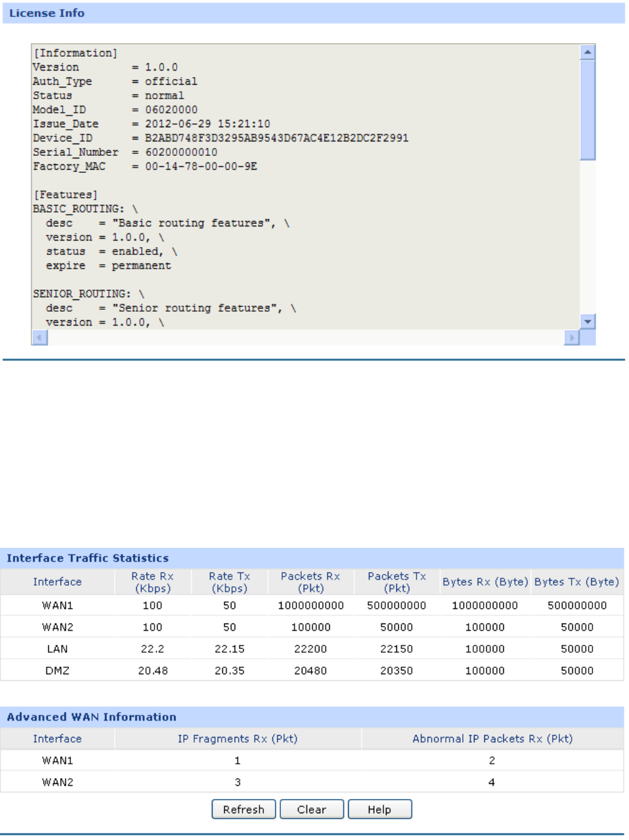Image resolution: width=629 pixels, height=840 pixels.
Task: Select Model_ID value 06020000
Action: 171,110
